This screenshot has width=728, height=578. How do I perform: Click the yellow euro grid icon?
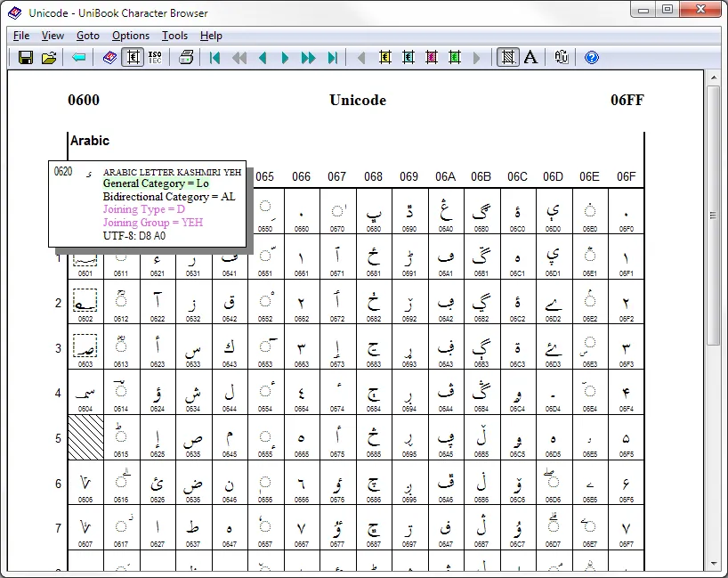(x=384, y=58)
